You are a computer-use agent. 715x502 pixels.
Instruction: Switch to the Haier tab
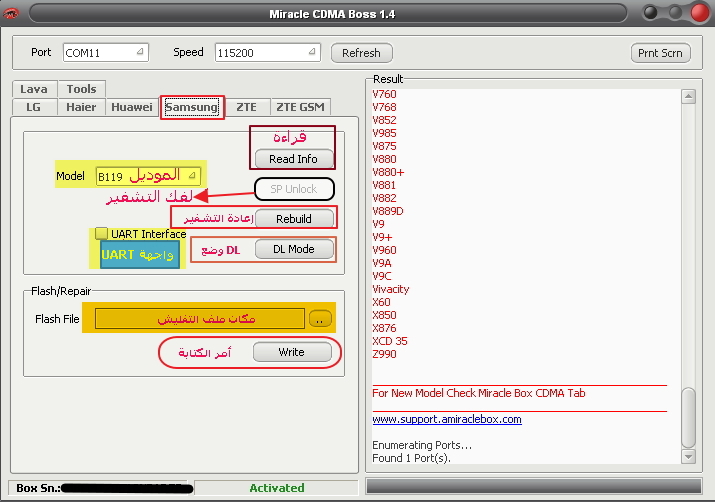tap(81, 107)
